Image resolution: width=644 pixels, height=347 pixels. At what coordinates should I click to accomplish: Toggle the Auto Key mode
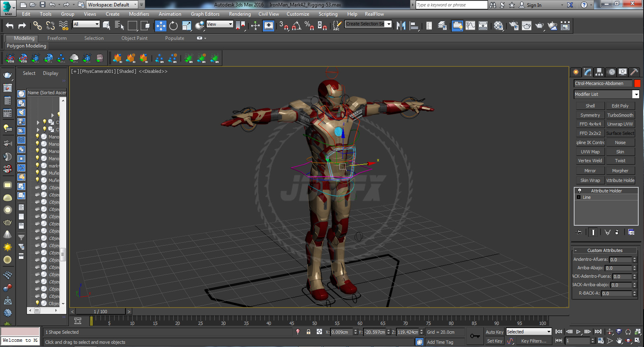point(494,332)
